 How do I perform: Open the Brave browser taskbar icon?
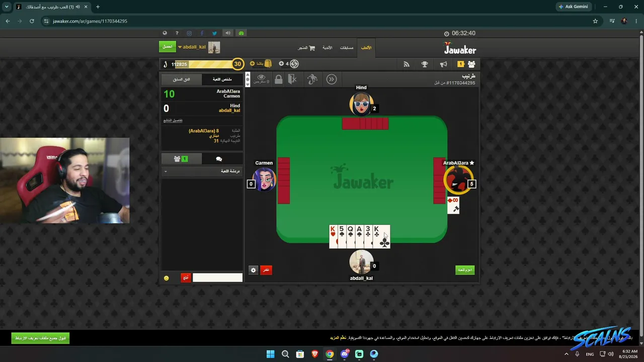point(315,354)
